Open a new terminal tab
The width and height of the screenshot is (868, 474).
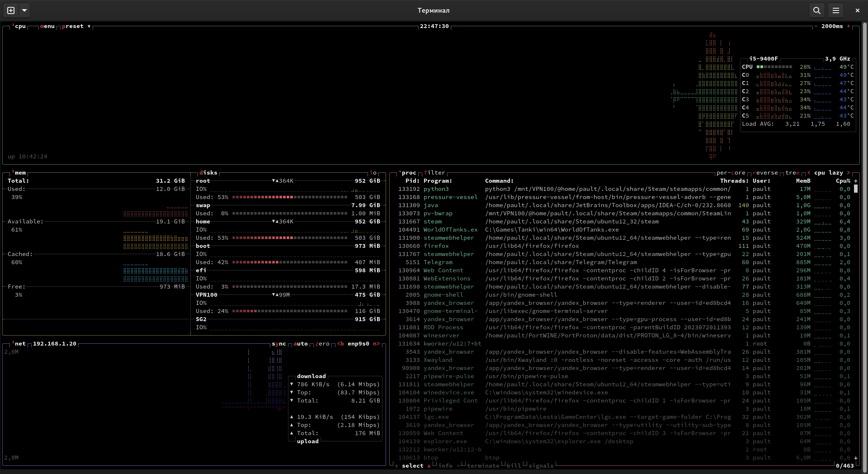tap(11, 10)
